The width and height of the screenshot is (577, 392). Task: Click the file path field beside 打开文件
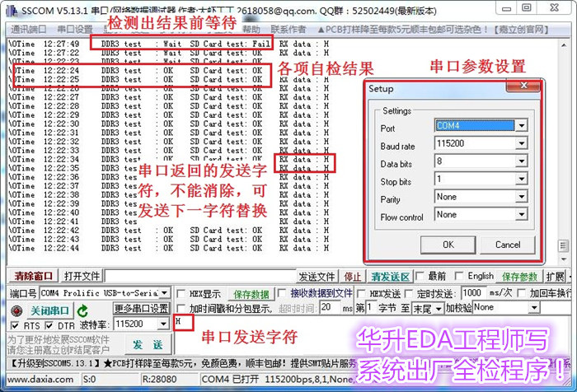200,276
